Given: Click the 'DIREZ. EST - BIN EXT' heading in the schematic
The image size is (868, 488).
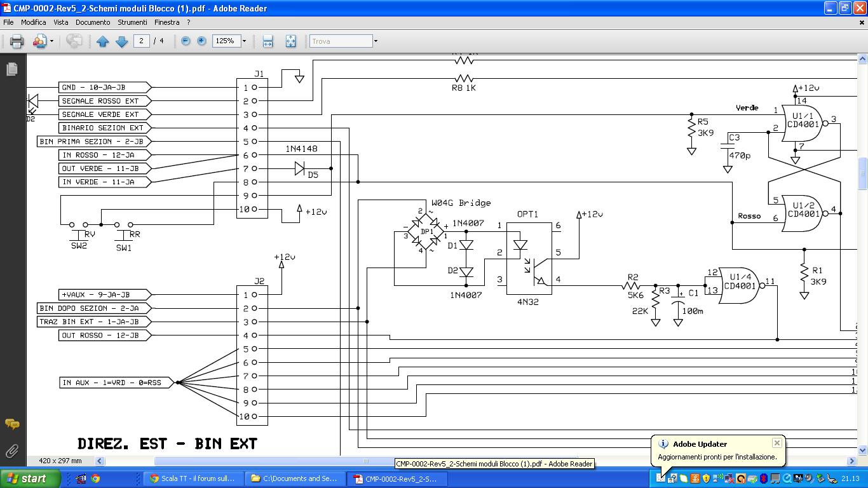Looking at the screenshot, I should [167, 444].
